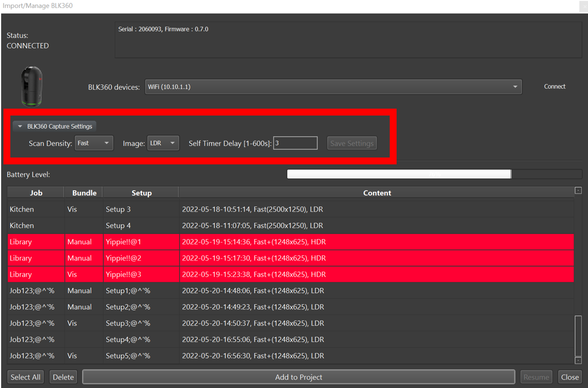Click the Save Settings button
The width and height of the screenshot is (588, 388).
(x=352, y=143)
